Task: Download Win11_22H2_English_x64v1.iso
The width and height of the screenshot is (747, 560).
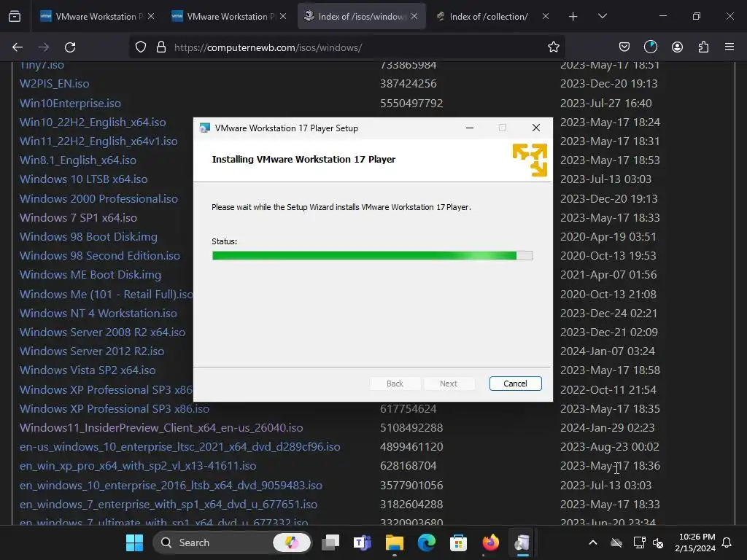Action: [x=98, y=141]
